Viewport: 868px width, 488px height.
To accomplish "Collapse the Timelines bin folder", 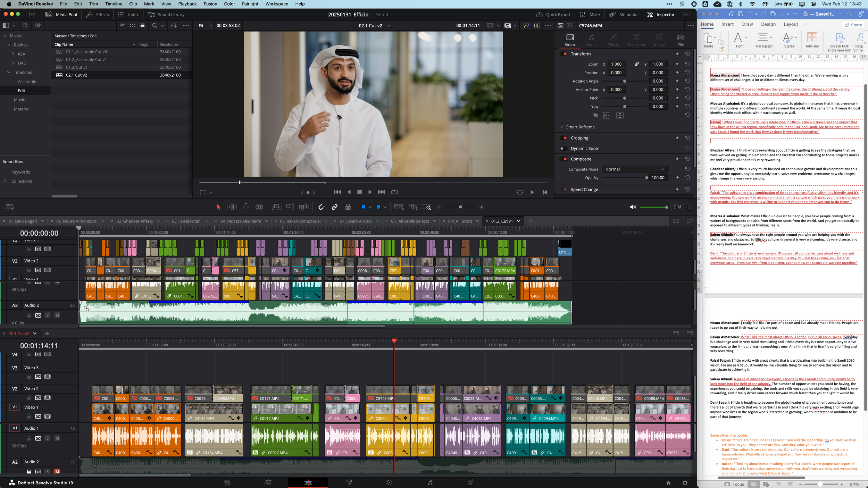I will (x=9, y=72).
